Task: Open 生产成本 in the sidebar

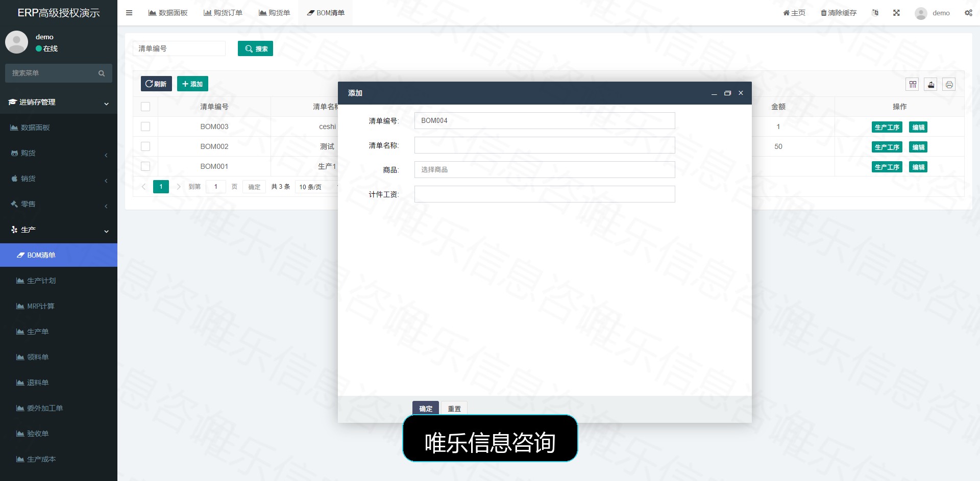Action: 59,459
